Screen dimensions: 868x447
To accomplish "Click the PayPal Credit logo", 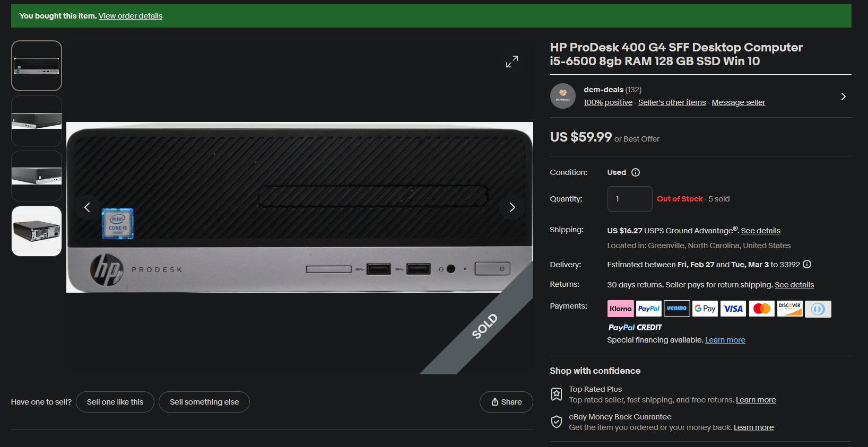I will coord(635,328).
